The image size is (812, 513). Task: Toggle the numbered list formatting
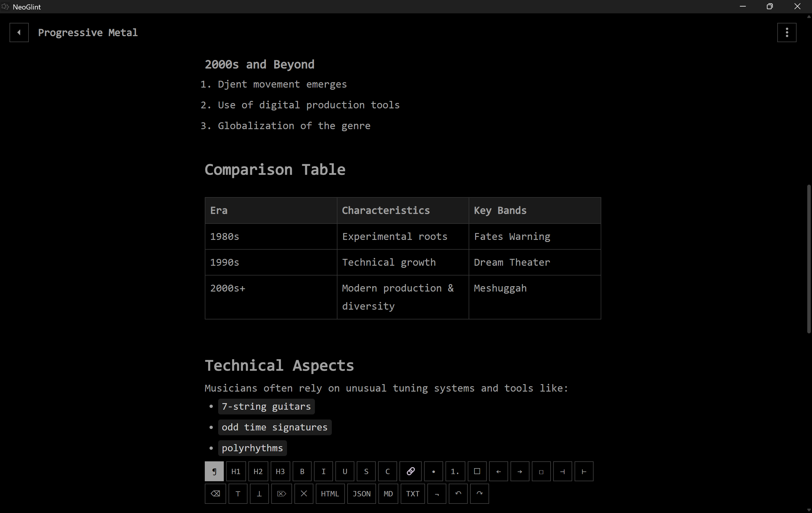(x=455, y=471)
